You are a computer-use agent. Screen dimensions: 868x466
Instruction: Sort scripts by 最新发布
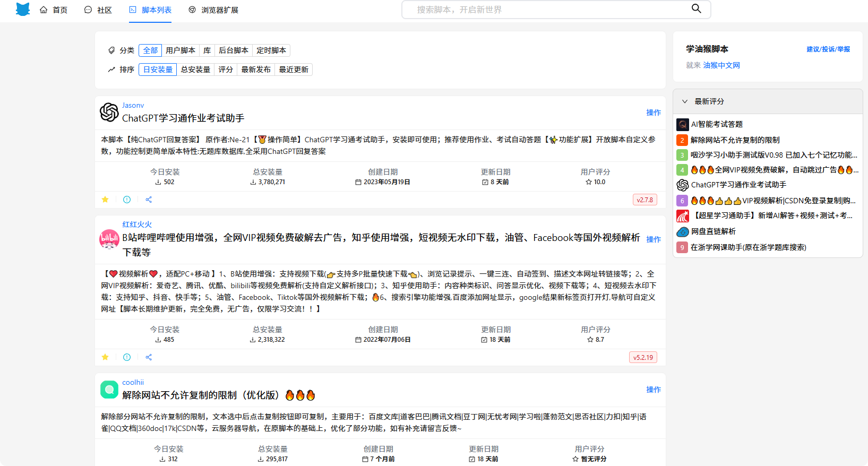point(256,70)
